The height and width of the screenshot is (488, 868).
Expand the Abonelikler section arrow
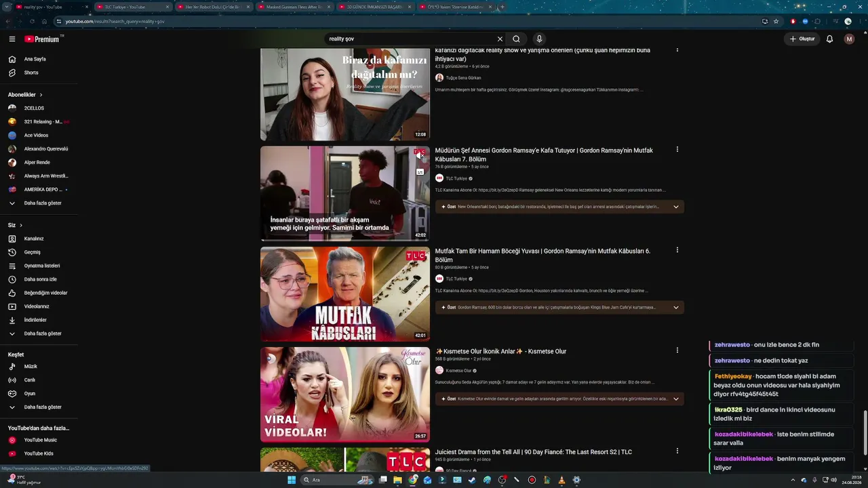tap(41, 95)
